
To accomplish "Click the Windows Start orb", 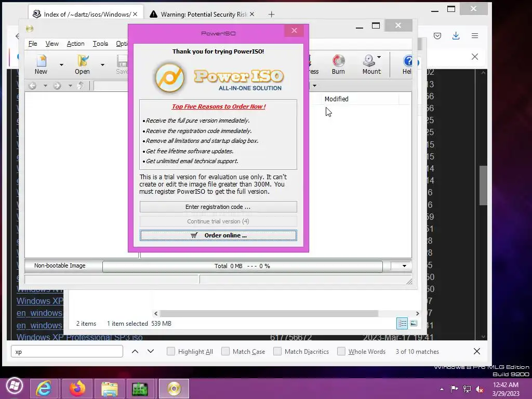I will 14,386.
